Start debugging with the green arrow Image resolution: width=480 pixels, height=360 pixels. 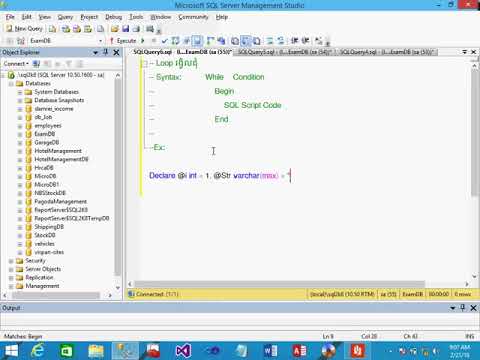click(x=143, y=41)
